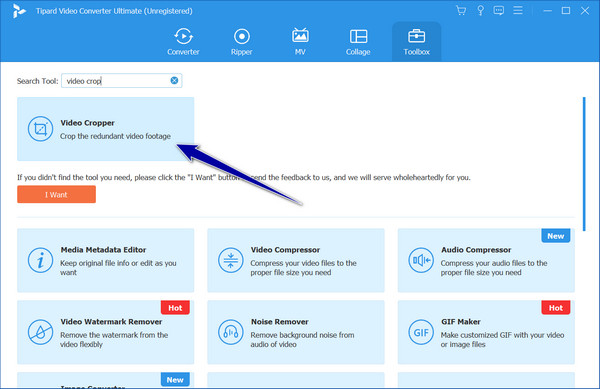Open the Noise Remover tool

[x=296, y=332]
